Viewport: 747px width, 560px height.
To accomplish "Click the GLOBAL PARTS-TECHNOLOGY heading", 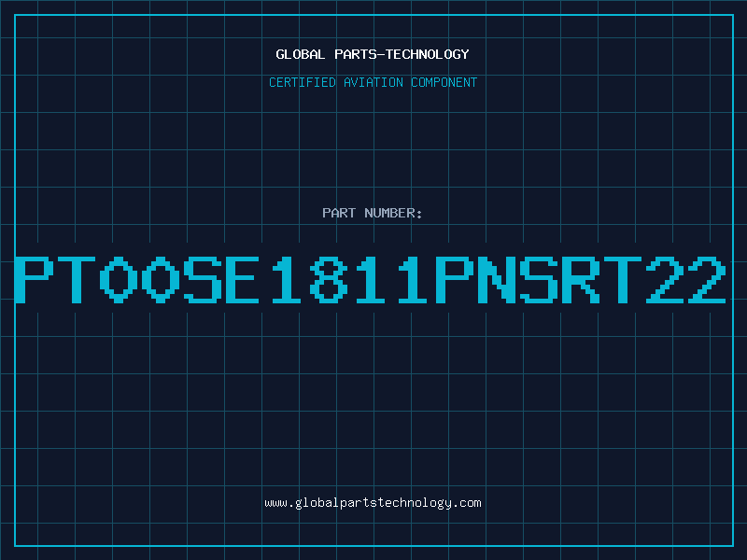I will pos(373,54).
